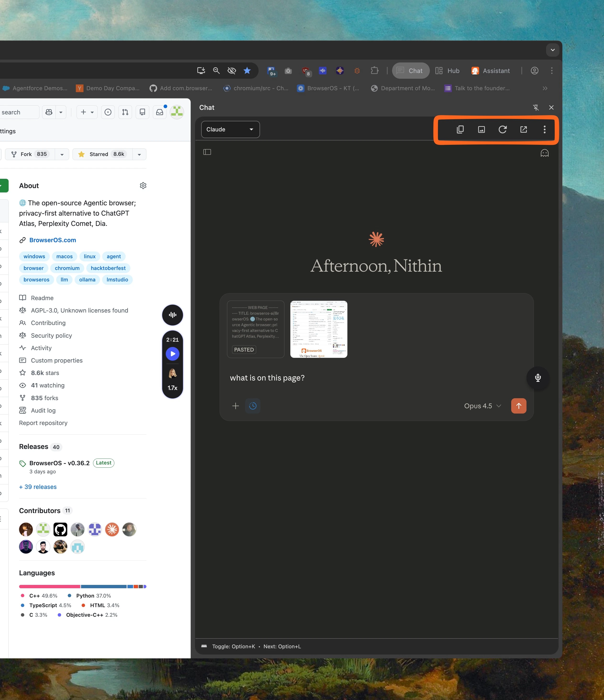
Task: Open the Claude model selector
Action: click(x=230, y=129)
